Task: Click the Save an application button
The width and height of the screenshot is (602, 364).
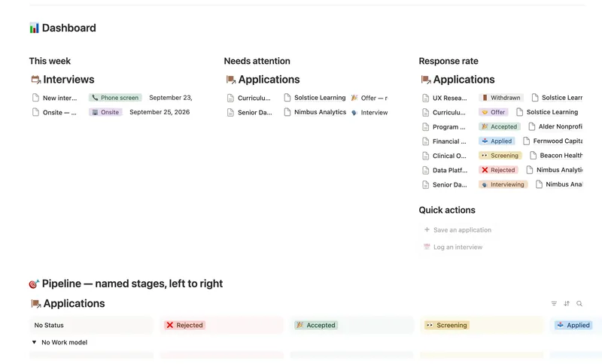Action: coord(458,229)
